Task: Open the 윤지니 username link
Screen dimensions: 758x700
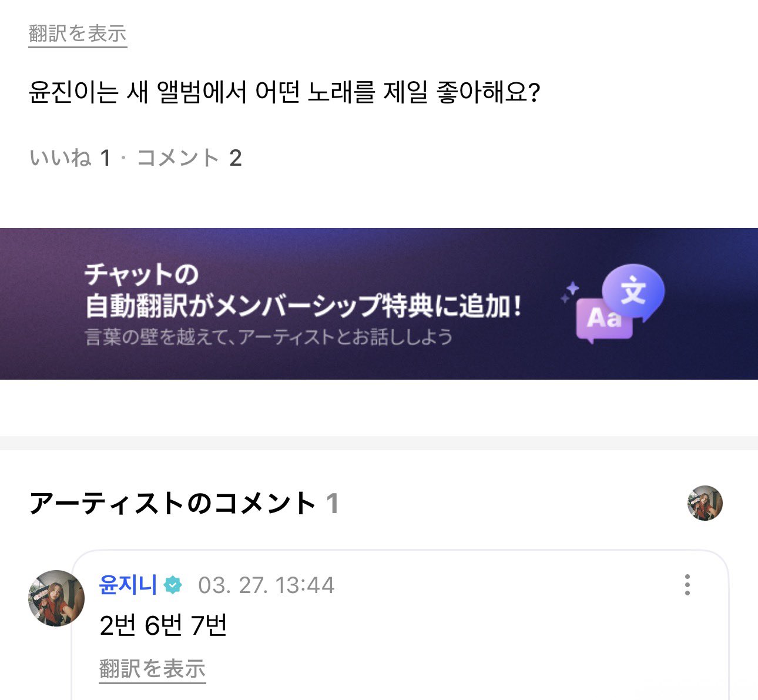Action: click(128, 585)
